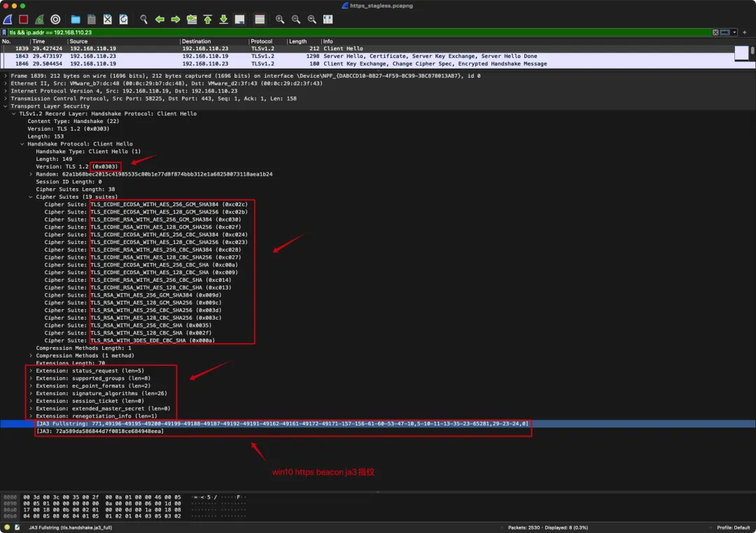The image size is (756, 533).
Task: Open the display filter bookmarks
Action: click(4, 32)
